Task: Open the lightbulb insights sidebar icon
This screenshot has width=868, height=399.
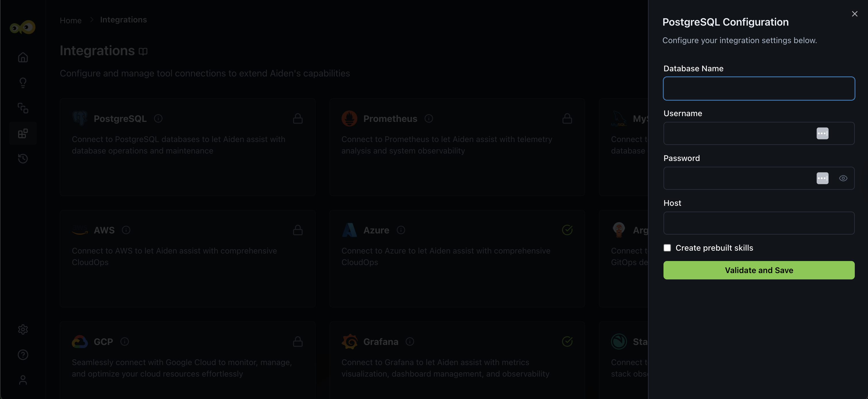Action: pos(23,83)
